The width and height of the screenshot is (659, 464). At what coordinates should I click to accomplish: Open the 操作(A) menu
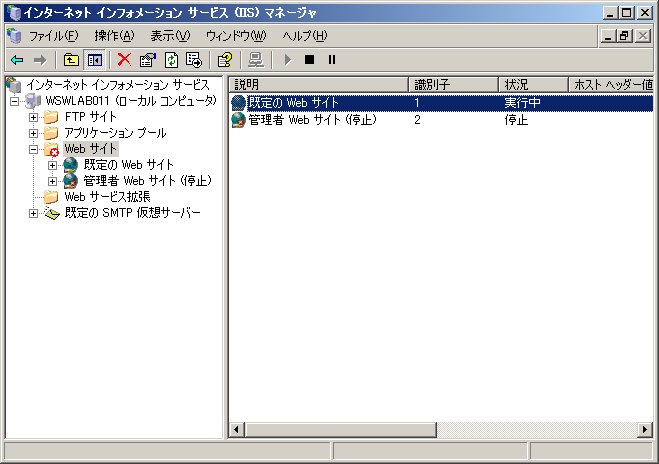[x=113, y=36]
